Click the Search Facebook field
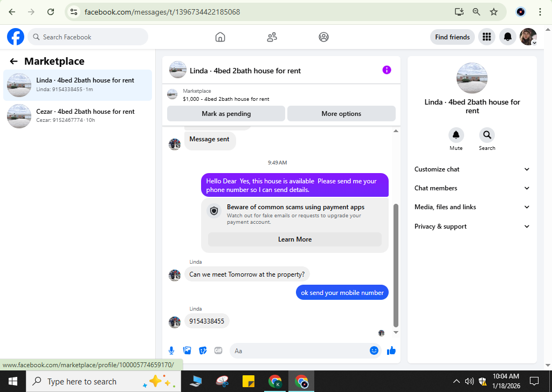The height and width of the screenshot is (392, 552). point(88,37)
